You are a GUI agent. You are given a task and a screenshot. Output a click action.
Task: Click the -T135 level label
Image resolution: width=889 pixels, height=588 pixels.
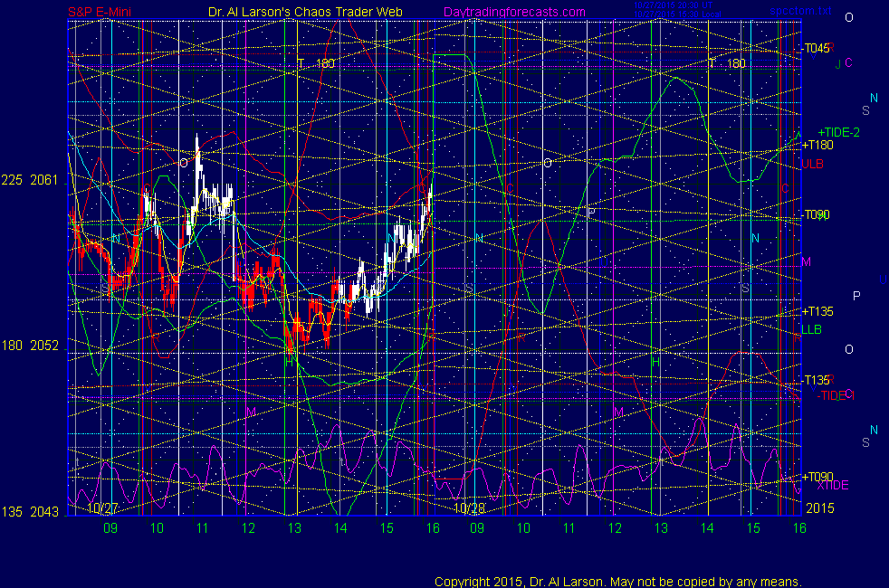(817, 380)
